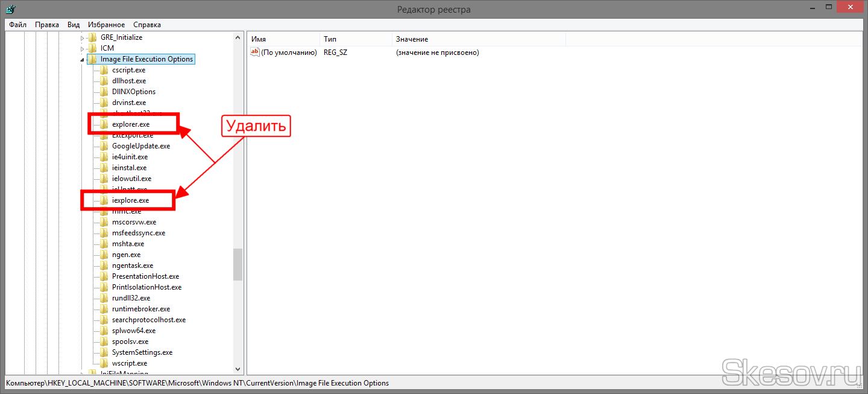Click the string value icon for (По умолчанию)

[x=255, y=52]
